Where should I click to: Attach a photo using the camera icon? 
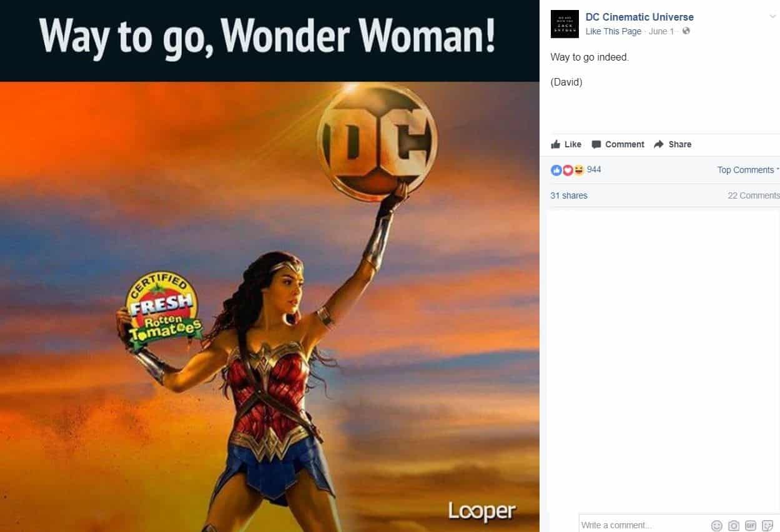click(x=734, y=526)
